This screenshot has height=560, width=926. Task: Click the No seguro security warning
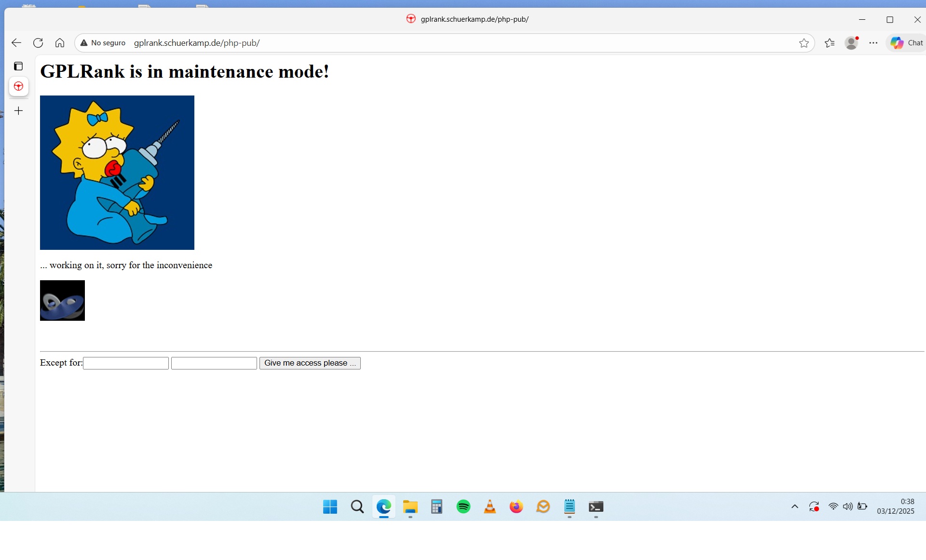pos(103,43)
